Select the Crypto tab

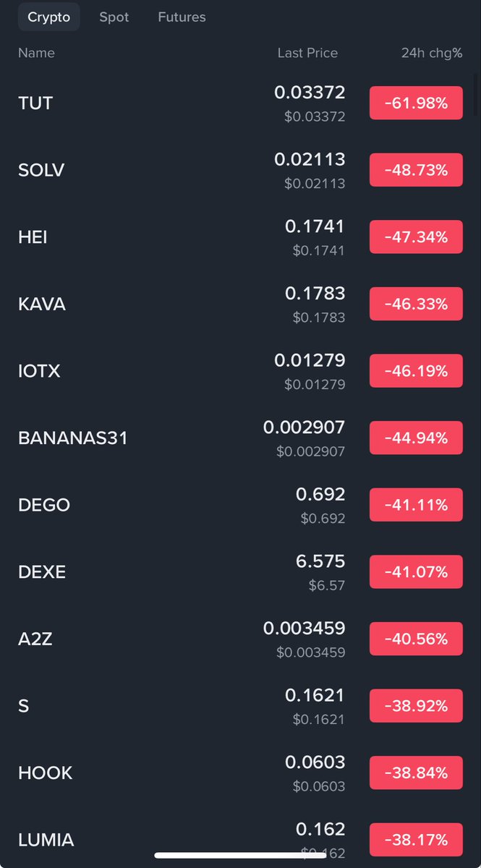[49, 17]
